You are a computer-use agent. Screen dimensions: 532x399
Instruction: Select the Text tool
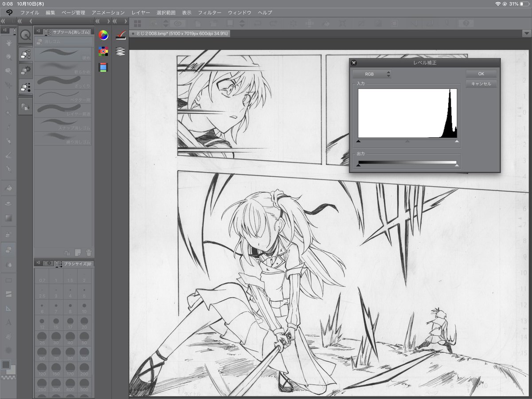coord(8,323)
